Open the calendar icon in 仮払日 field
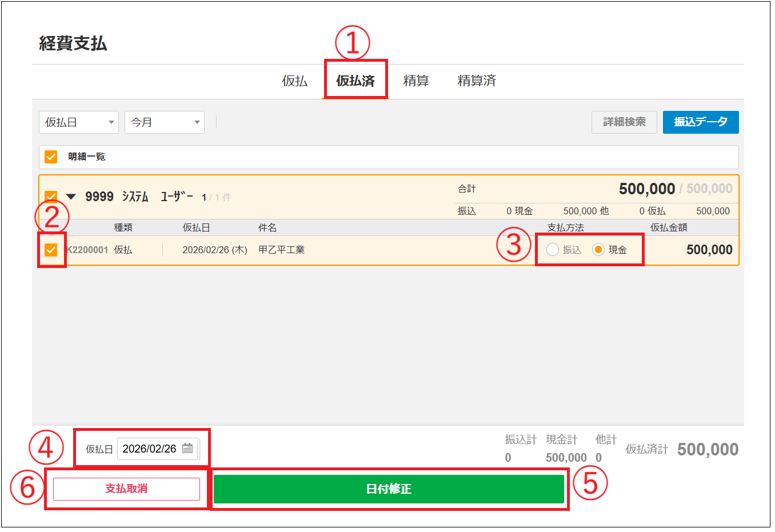Image resolution: width=775 pixels, height=532 pixels. 187,449
